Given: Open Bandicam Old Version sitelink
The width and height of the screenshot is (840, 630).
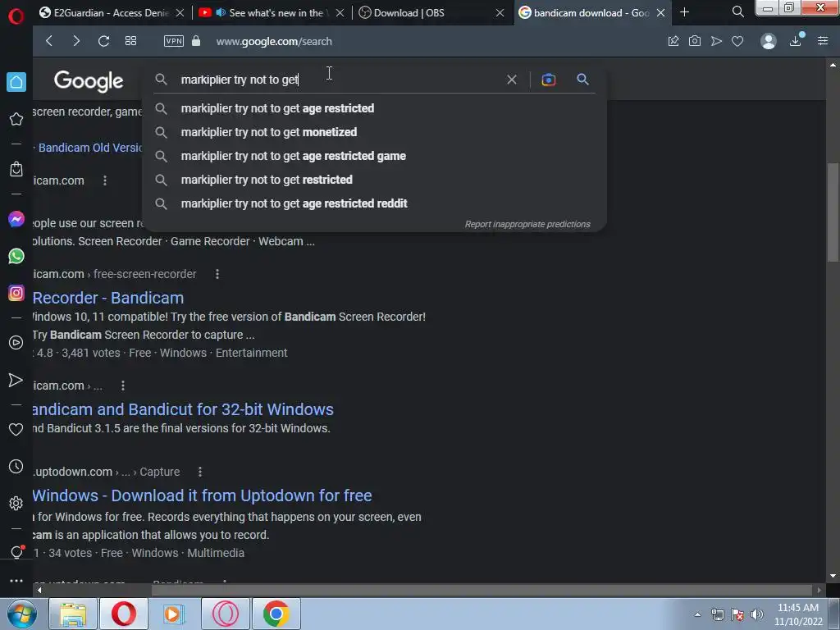Looking at the screenshot, I should tap(90, 148).
